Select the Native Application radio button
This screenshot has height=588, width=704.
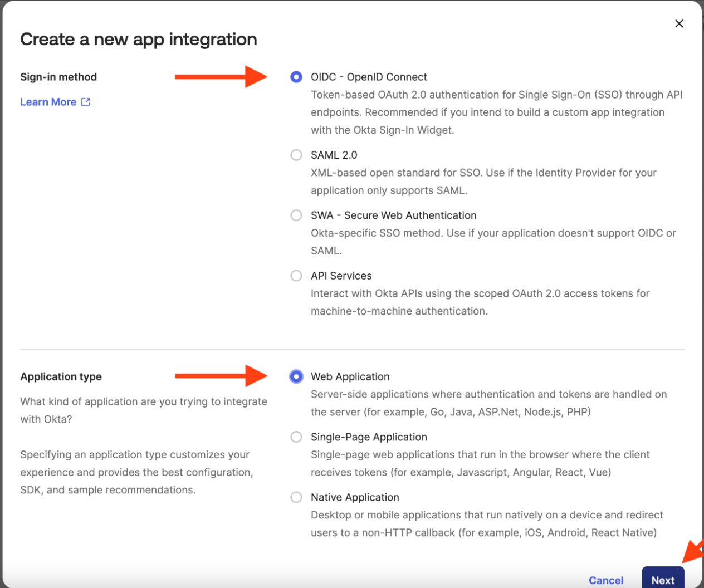point(296,497)
